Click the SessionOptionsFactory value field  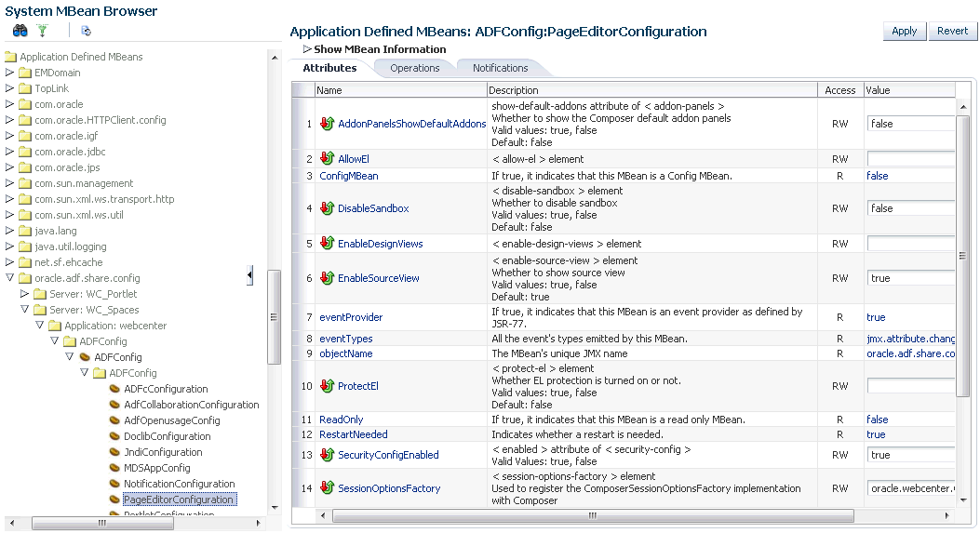pos(910,488)
